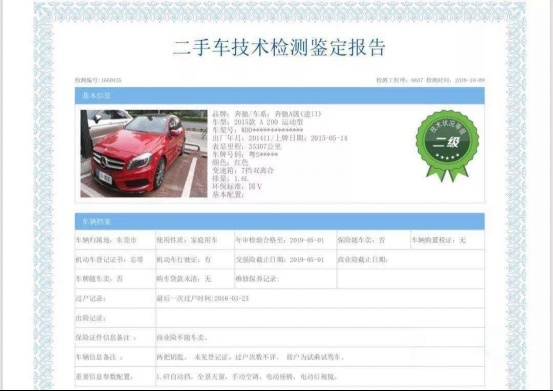Click the 机动车行驶证 有 cell

click(195, 259)
